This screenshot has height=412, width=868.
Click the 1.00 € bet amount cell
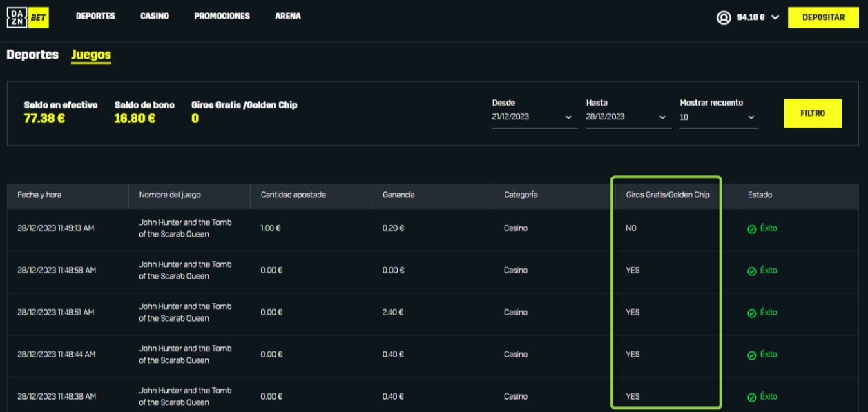point(271,228)
